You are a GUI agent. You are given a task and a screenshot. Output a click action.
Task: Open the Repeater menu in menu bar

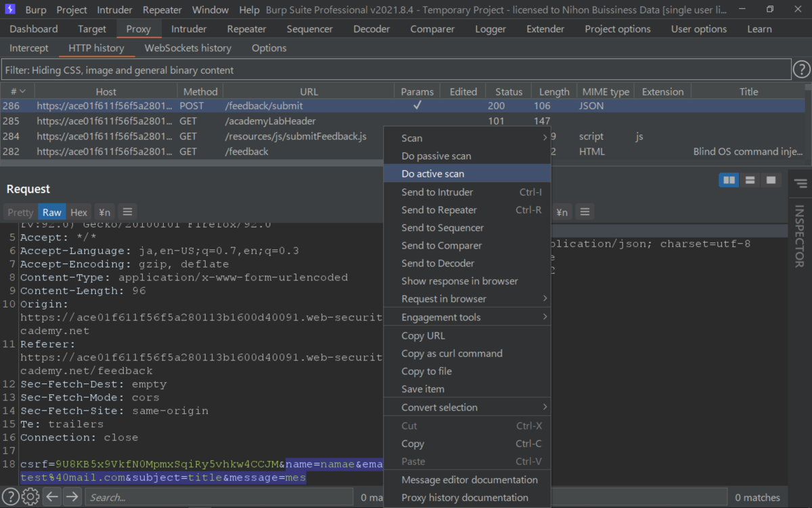(162, 10)
